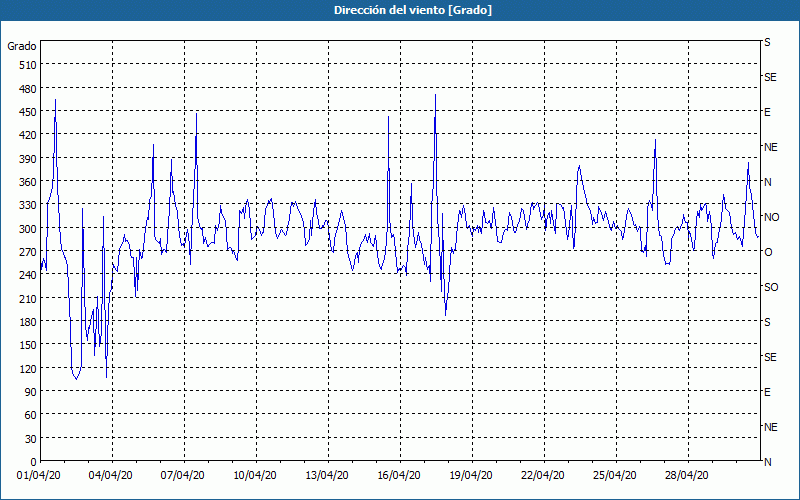Click the 450 degree axis label
The image size is (800, 500).
pyautogui.click(x=28, y=112)
